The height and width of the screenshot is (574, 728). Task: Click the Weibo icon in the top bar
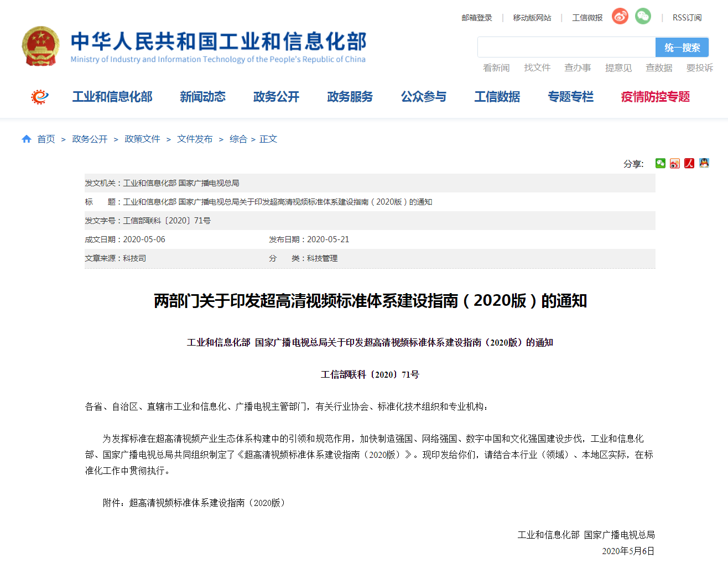tap(620, 17)
